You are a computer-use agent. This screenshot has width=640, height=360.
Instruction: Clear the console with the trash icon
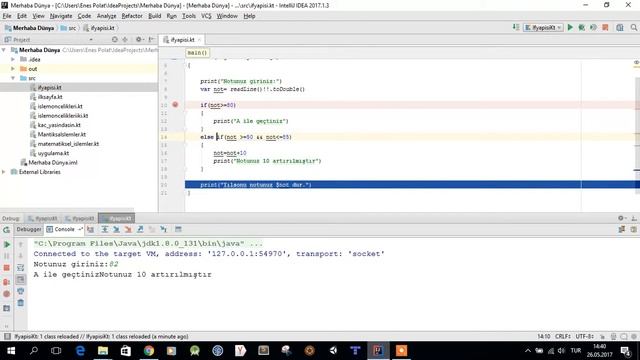(20, 303)
